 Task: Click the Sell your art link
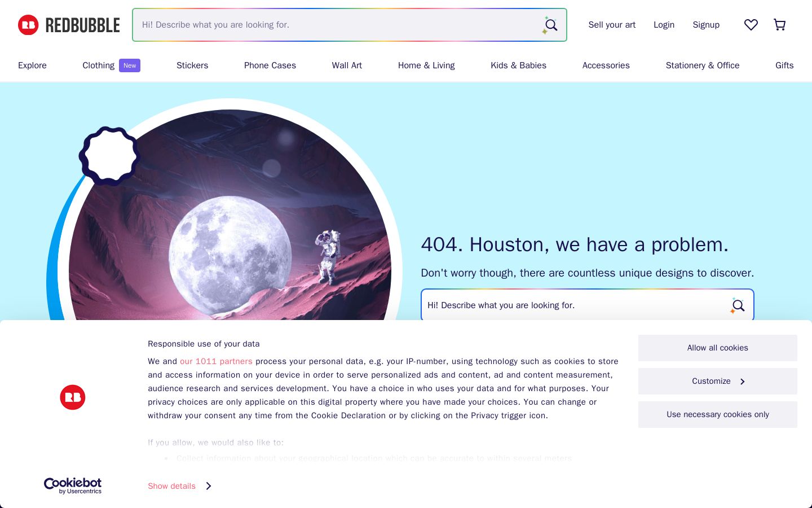(x=612, y=25)
